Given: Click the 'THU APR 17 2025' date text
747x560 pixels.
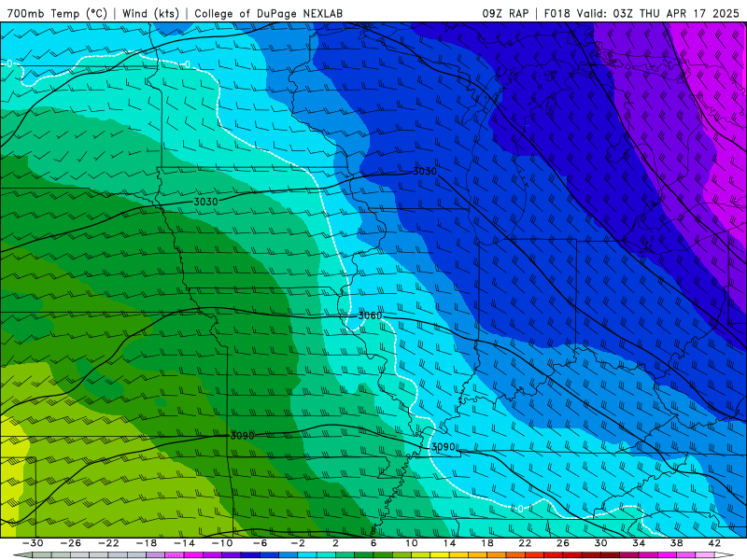Looking at the screenshot, I should click(x=689, y=13).
